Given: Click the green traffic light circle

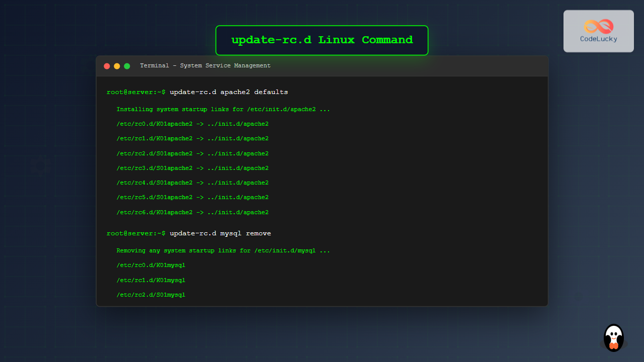Looking at the screenshot, I should (x=127, y=65).
